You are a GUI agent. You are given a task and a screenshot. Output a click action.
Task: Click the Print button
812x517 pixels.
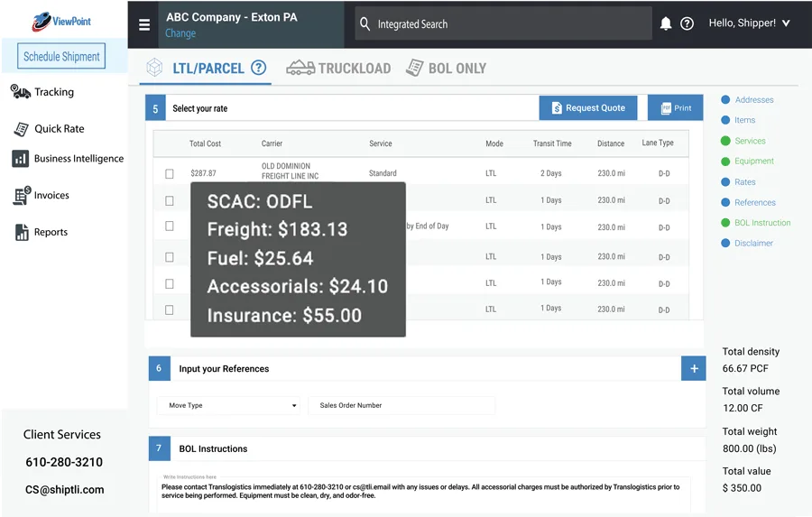click(675, 107)
